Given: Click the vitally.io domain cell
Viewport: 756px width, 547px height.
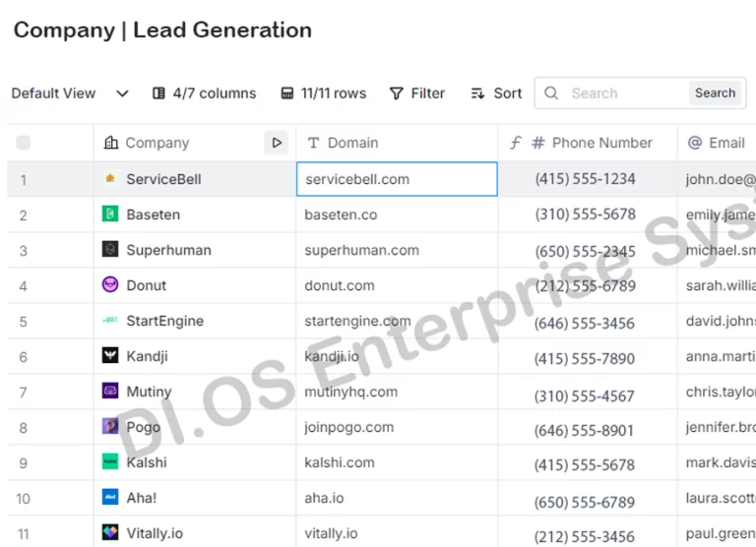Looking at the screenshot, I should click(x=397, y=532).
